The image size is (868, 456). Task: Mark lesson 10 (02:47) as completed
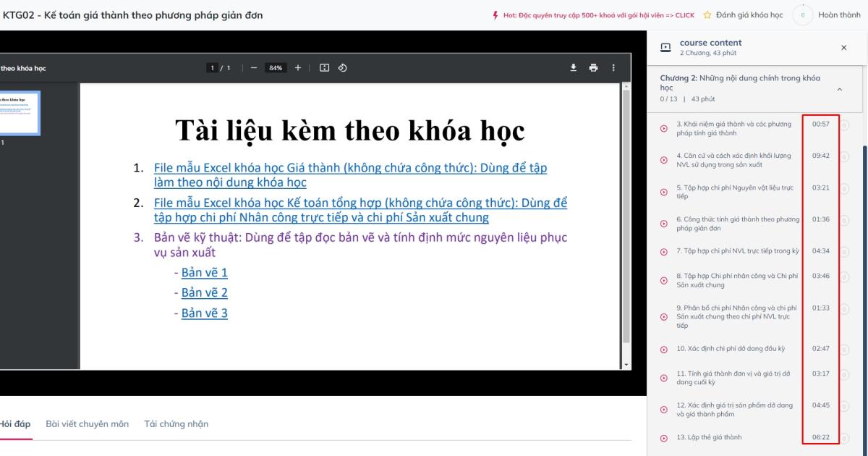844,349
